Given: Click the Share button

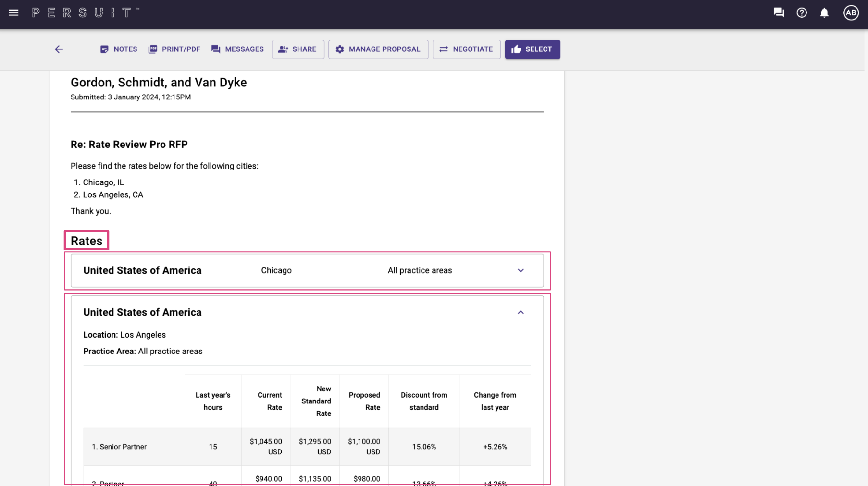Looking at the screenshot, I should point(298,49).
